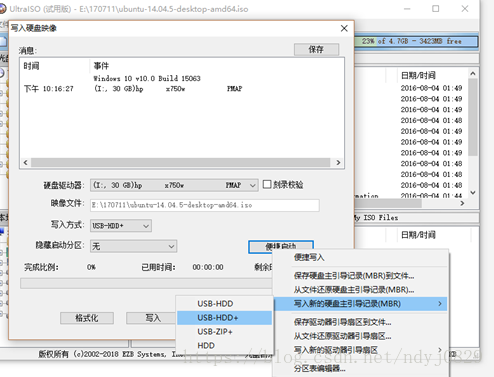494x377 pixels.
Task: Click the 写入 button
Action: coord(152,318)
